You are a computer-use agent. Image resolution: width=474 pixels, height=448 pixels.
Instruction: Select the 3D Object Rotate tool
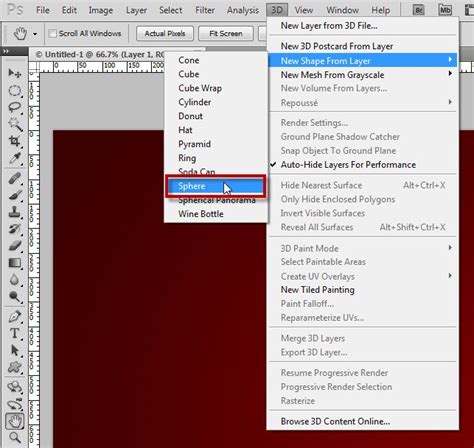15,387
